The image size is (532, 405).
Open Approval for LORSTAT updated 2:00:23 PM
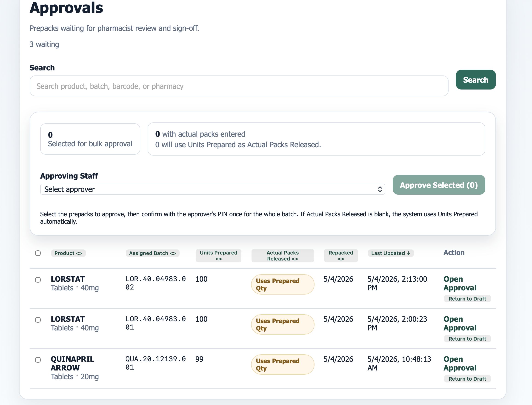pos(460,323)
